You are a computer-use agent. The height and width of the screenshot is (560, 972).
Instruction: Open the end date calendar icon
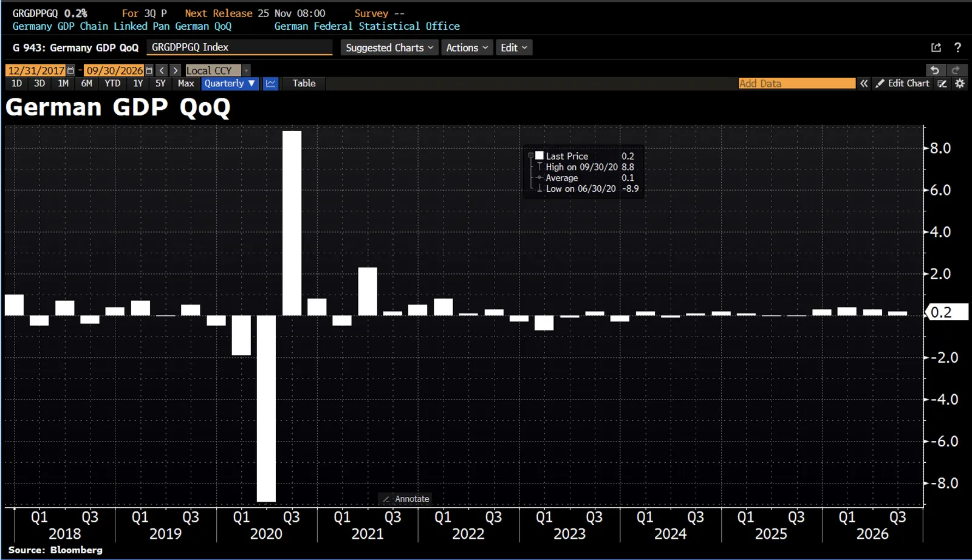[x=149, y=70]
